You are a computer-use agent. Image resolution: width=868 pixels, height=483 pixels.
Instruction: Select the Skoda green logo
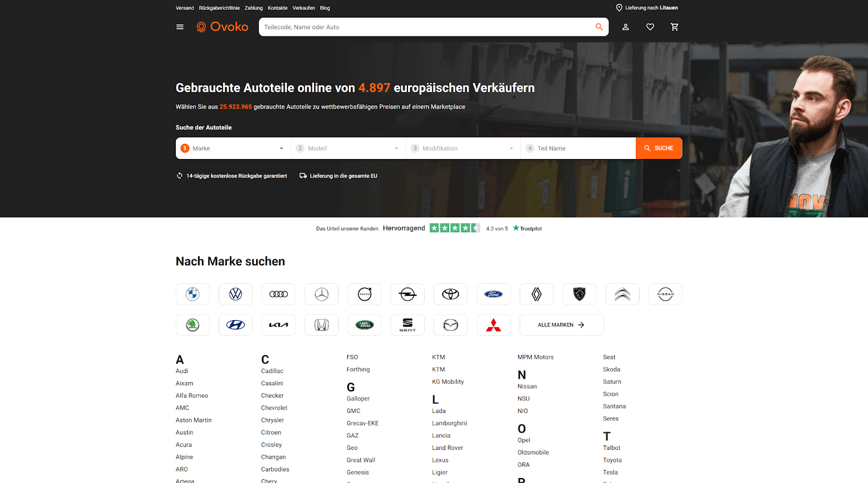click(x=193, y=325)
